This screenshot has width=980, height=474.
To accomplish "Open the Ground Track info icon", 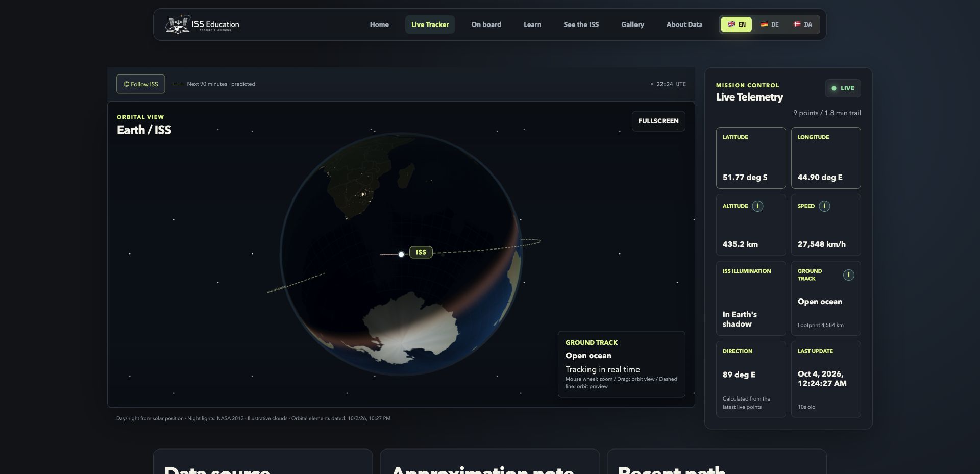I will tap(848, 275).
